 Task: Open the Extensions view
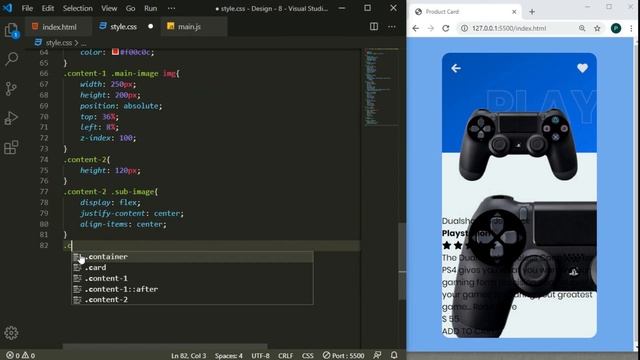[x=11, y=147]
